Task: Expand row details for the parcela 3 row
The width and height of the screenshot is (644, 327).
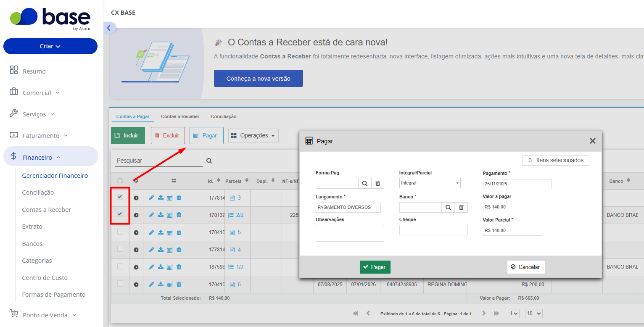Action: [136, 198]
